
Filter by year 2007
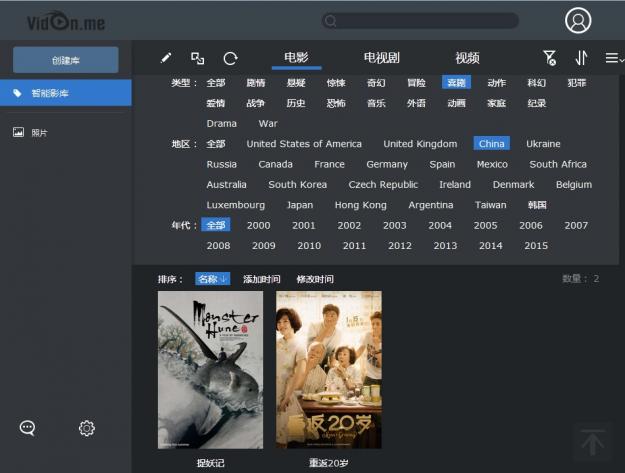[x=576, y=226]
